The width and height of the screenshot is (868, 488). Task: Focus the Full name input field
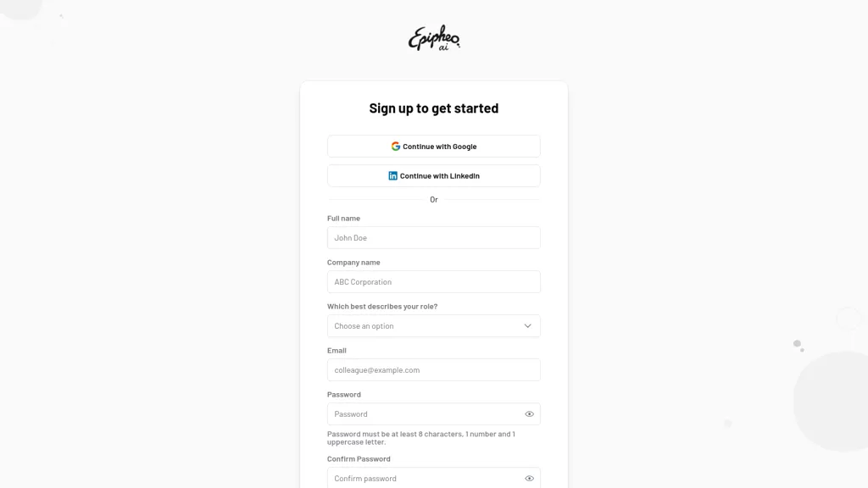[x=433, y=238]
